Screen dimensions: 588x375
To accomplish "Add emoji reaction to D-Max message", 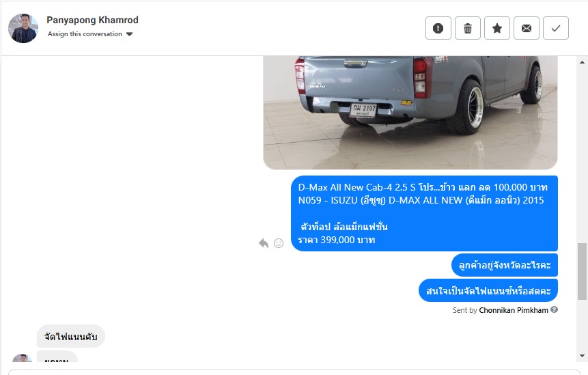I will [x=279, y=243].
